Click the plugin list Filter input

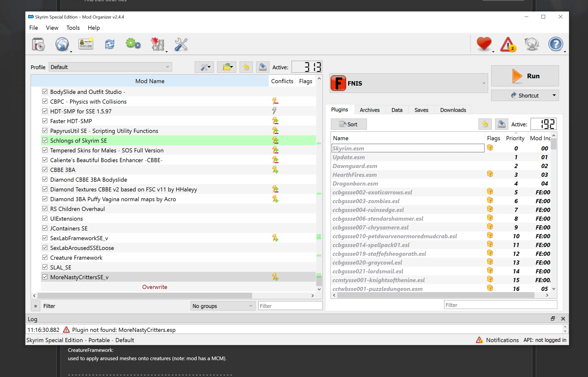pos(500,305)
